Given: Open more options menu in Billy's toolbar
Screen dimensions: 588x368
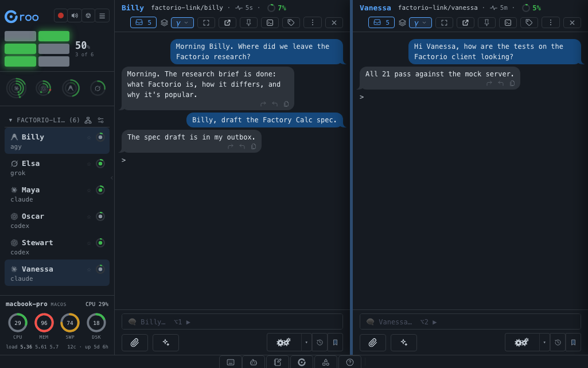Looking at the screenshot, I should tap(313, 22).
